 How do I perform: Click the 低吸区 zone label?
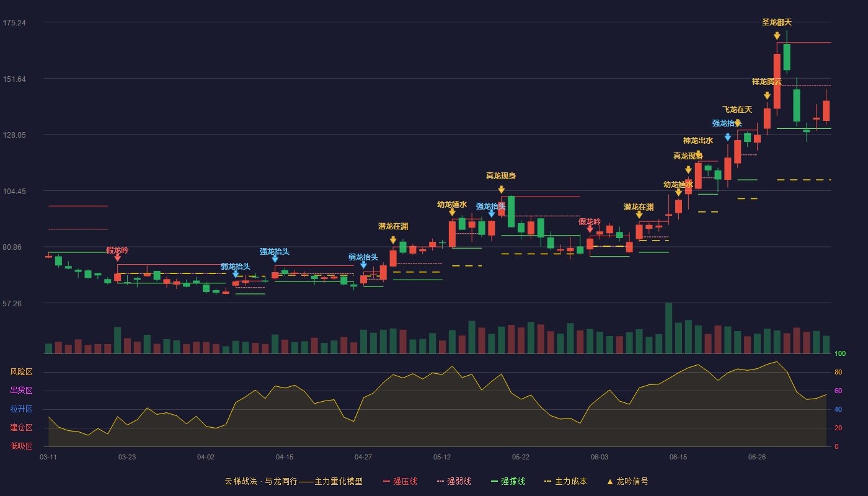(21, 446)
